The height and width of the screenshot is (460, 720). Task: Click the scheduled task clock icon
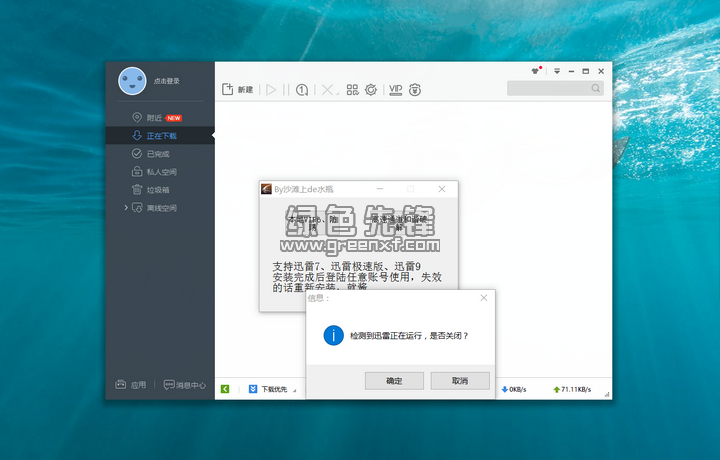[x=302, y=90]
